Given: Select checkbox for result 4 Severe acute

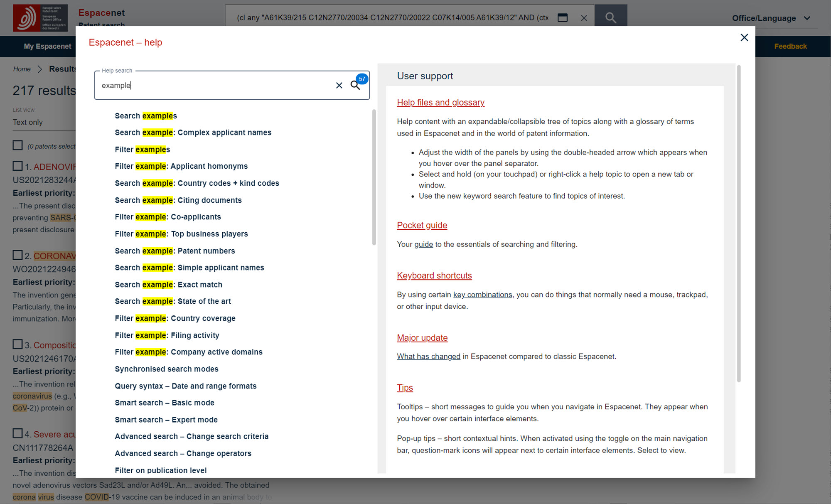Looking at the screenshot, I should tap(17, 433).
